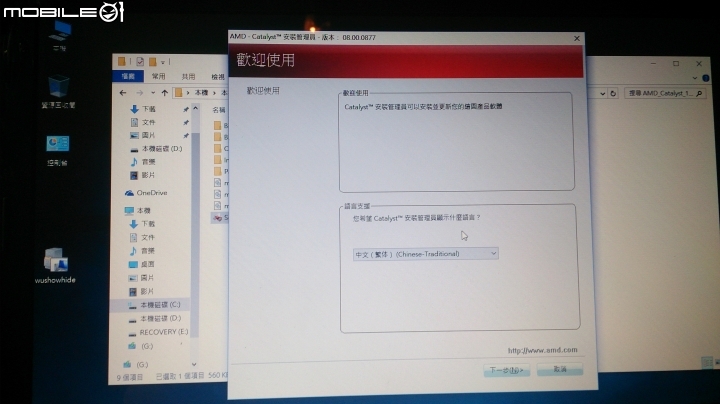Select 桌面 under 本機 in sidebar
Image resolution: width=720 pixels, height=404 pixels.
pos(142,264)
